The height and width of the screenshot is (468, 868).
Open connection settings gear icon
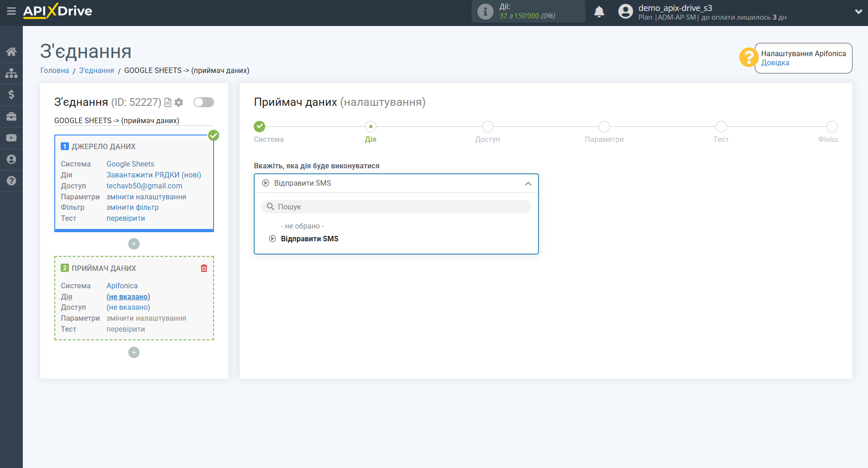pyautogui.click(x=179, y=103)
